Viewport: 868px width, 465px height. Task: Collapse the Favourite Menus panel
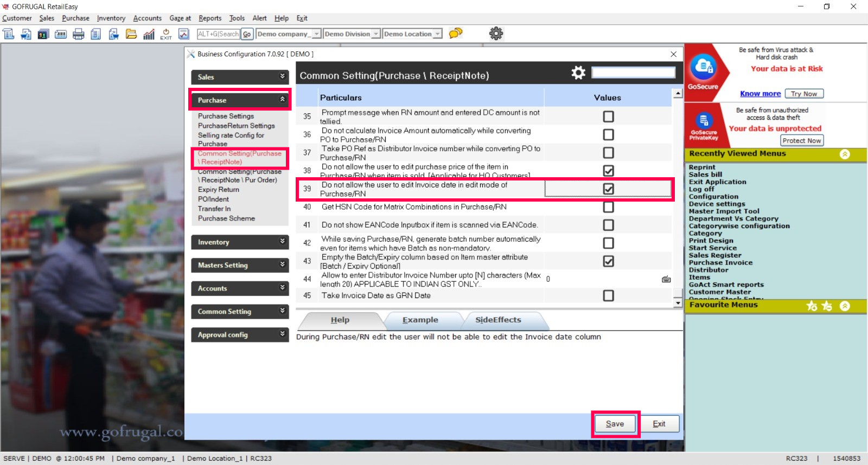(845, 306)
